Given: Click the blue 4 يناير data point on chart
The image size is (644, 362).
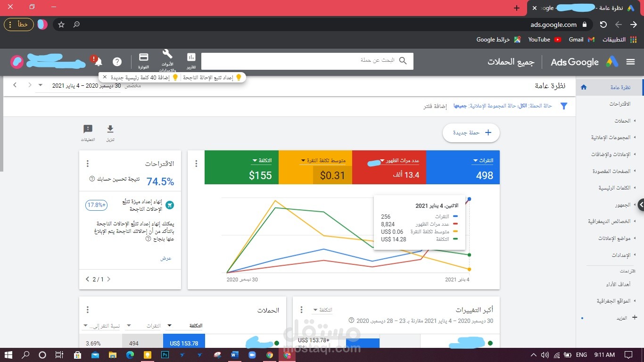Looking at the screenshot, I should [x=469, y=199].
